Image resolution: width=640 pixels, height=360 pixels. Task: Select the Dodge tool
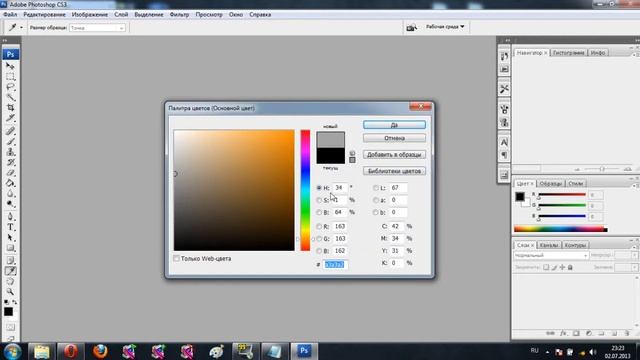(x=10, y=204)
